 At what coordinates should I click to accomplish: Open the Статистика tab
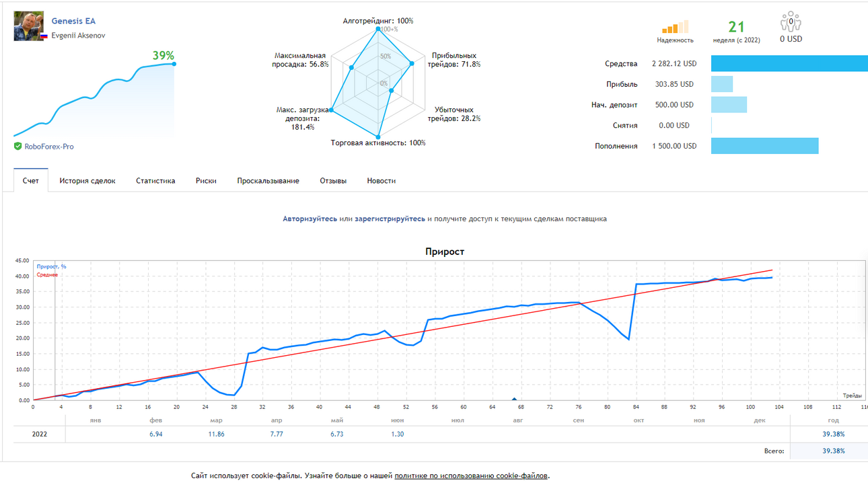click(155, 180)
